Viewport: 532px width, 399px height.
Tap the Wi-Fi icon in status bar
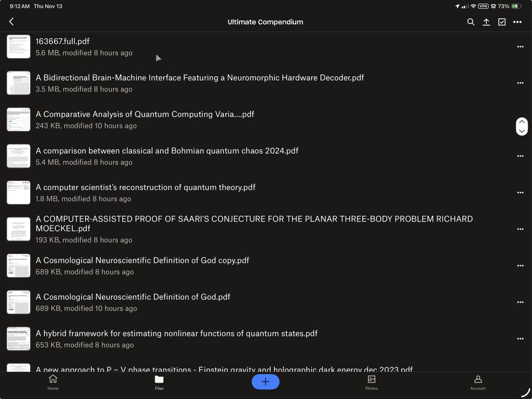click(473, 6)
